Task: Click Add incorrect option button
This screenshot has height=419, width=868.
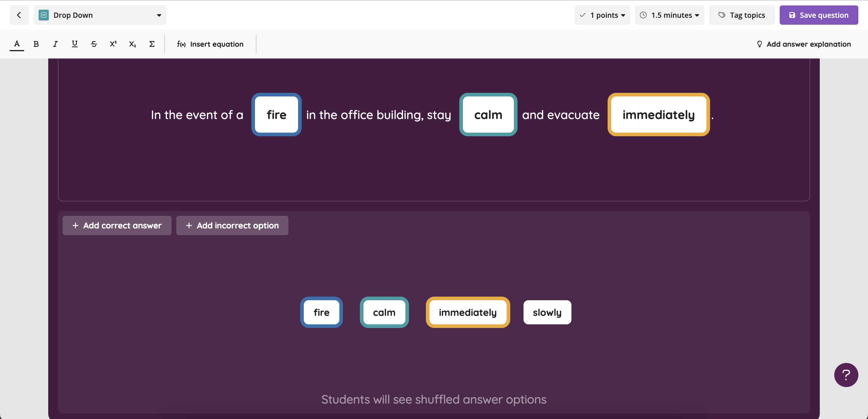Action: coord(232,225)
